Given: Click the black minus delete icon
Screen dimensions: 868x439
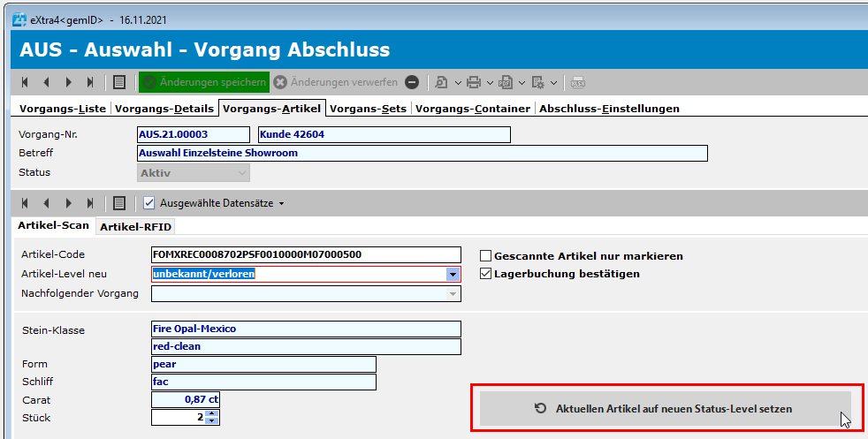Looking at the screenshot, I should [x=412, y=82].
